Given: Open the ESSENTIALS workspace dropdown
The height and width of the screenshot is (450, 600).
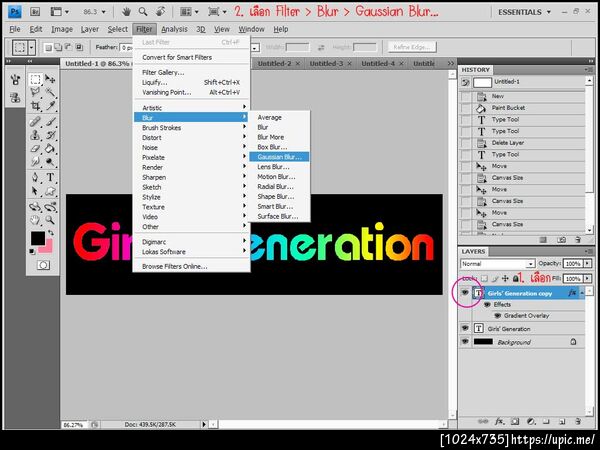Looking at the screenshot, I should point(524,12).
